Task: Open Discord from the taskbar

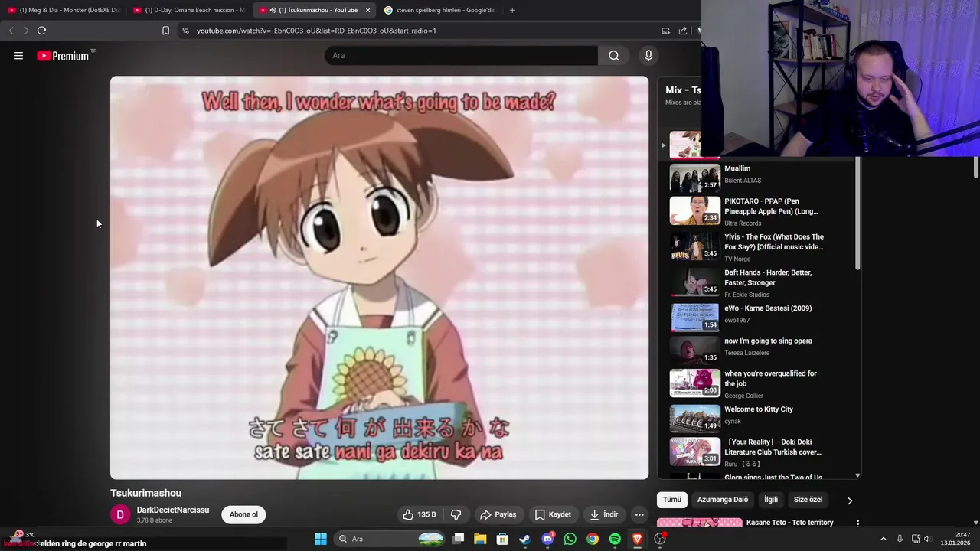Action: pyautogui.click(x=547, y=539)
